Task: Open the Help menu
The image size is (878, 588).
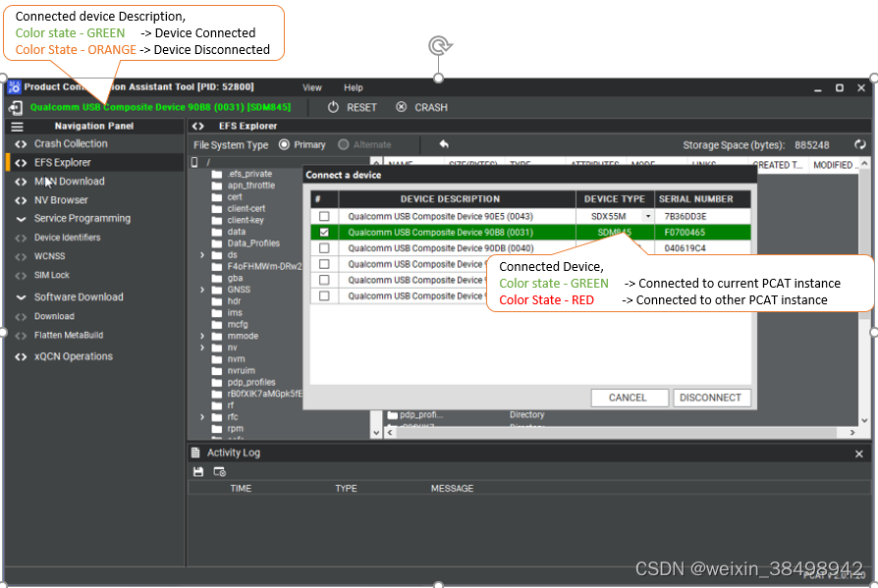Action: (x=353, y=87)
